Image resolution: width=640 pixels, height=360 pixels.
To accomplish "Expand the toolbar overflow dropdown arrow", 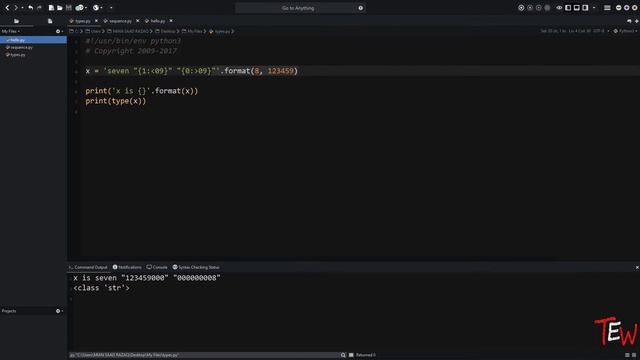I will point(111,8).
